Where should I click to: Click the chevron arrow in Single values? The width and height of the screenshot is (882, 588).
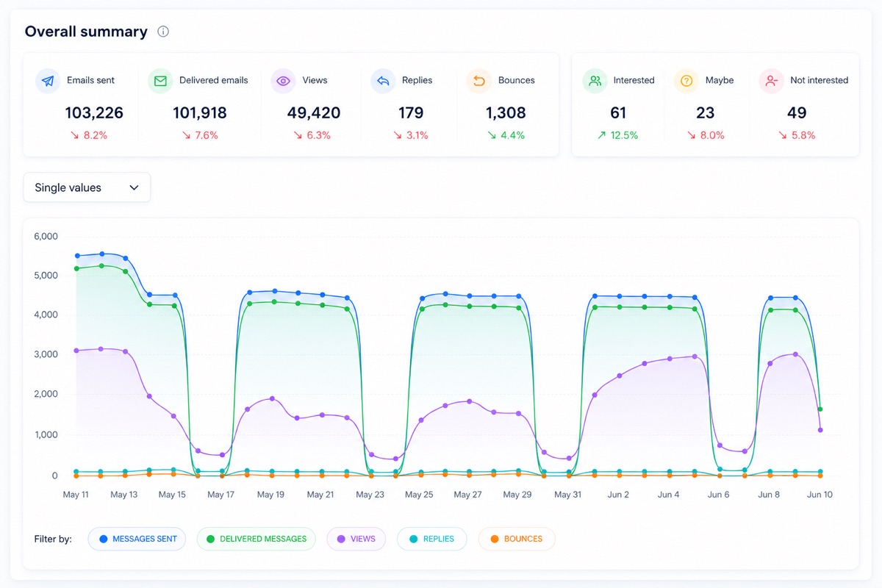click(x=134, y=187)
